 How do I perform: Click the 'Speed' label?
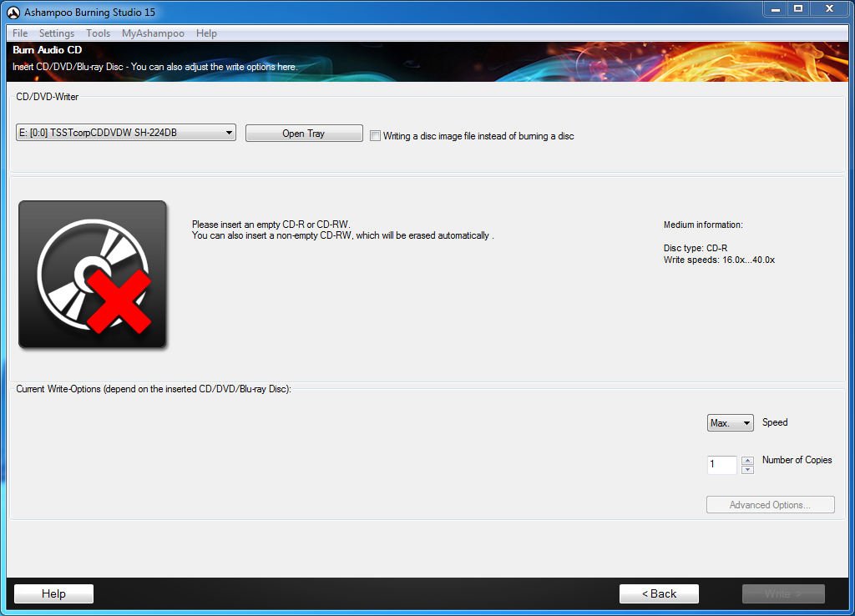pyautogui.click(x=775, y=422)
